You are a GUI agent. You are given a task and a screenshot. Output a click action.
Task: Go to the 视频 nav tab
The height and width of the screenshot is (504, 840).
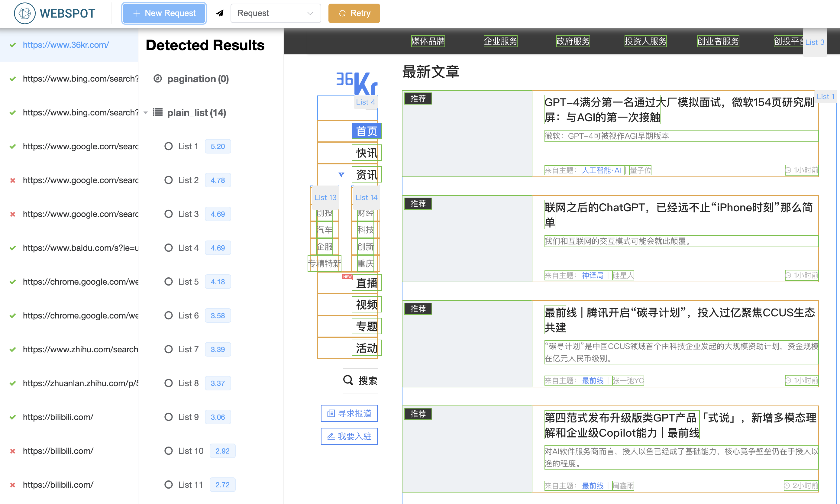click(367, 305)
